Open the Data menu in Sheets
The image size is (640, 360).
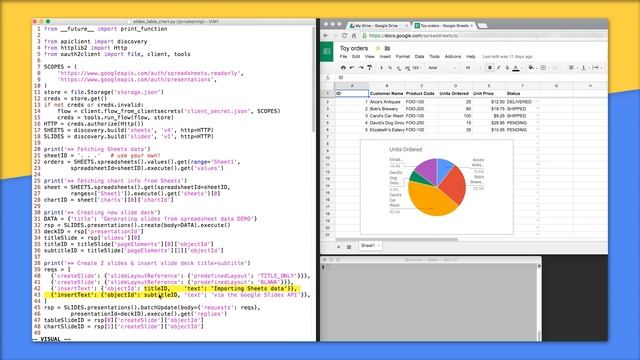pos(420,57)
